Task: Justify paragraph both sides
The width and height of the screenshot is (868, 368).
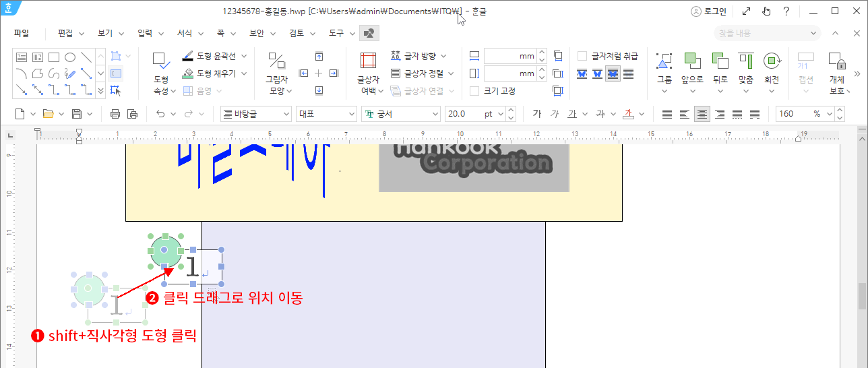Action: pos(667,114)
